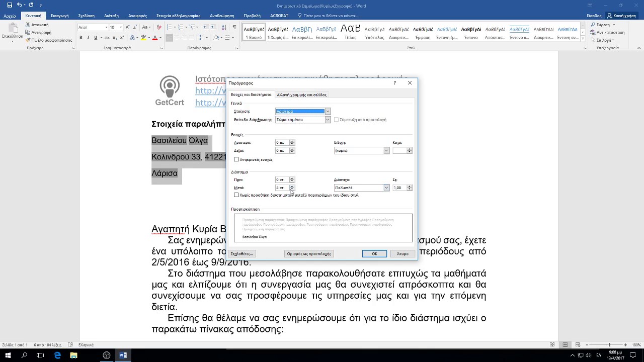The width and height of the screenshot is (644, 362).
Task: Switch to the Αναθεώρηση ribbon tab
Action: [x=221, y=16]
